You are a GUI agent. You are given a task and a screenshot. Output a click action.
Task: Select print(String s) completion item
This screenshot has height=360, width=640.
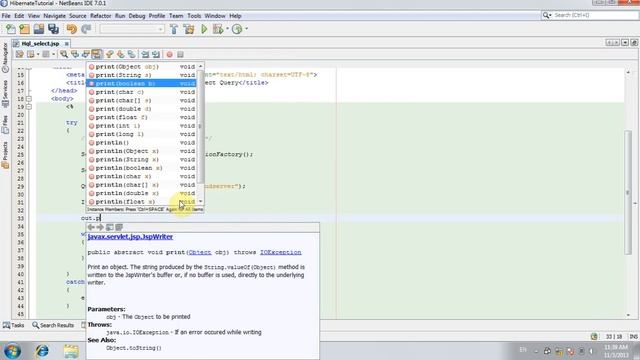pos(141,75)
